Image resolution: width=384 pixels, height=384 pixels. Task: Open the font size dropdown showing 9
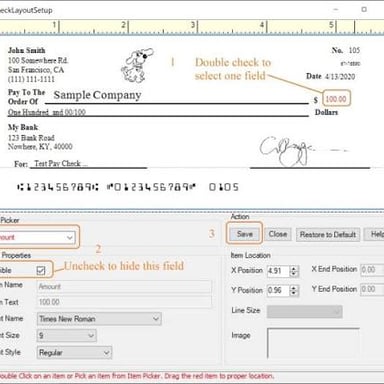pyautogui.click(x=67, y=335)
